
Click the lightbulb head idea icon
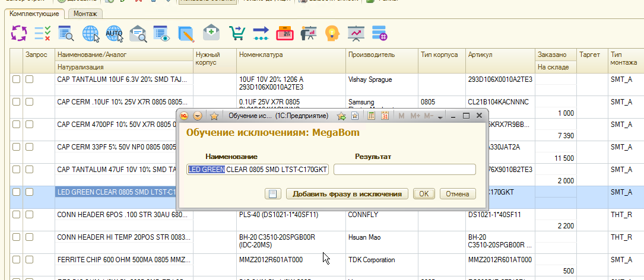coord(331,33)
